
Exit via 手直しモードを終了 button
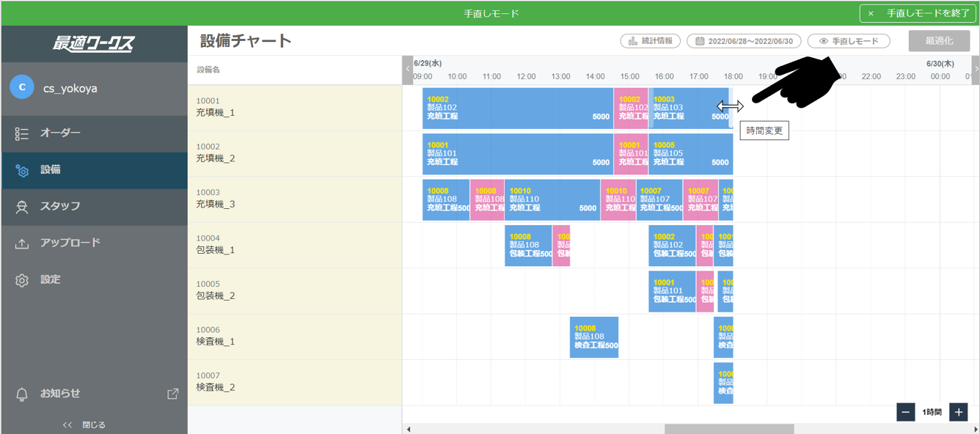[x=918, y=13]
